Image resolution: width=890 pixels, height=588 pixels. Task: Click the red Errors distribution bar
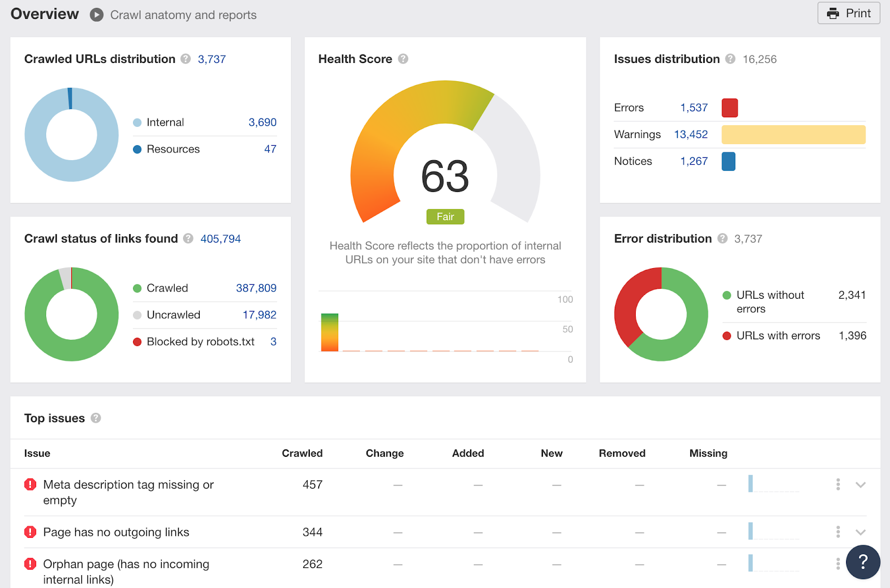pyautogui.click(x=730, y=108)
